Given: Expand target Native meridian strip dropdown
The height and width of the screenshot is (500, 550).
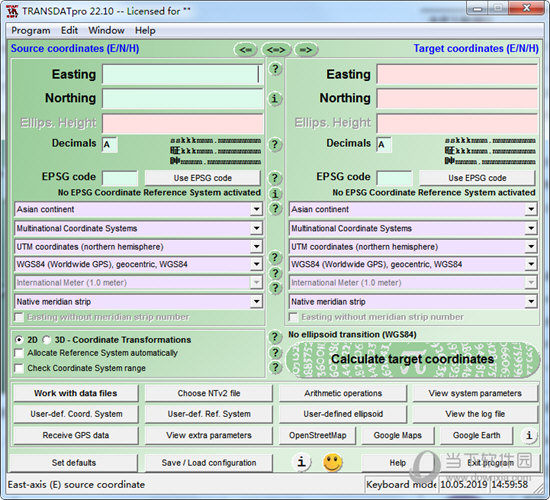Looking at the screenshot, I should point(531,301).
